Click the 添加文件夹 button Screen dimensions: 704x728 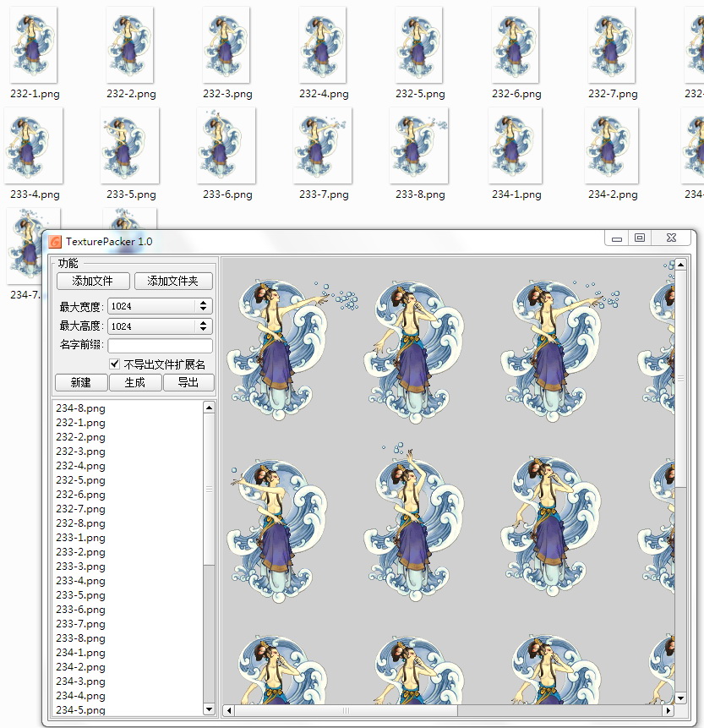[x=173, y=281]
